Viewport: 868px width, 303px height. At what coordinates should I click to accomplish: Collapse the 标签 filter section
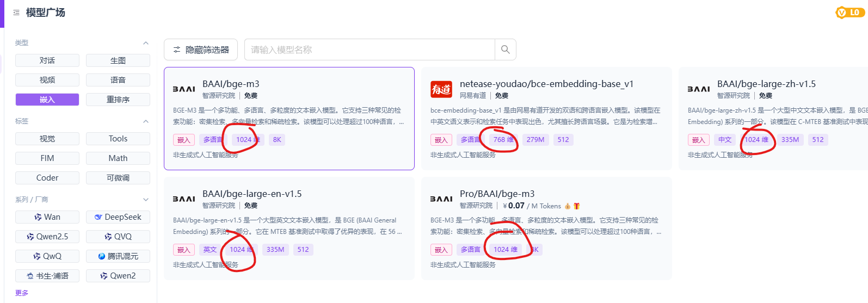[146, 121]
